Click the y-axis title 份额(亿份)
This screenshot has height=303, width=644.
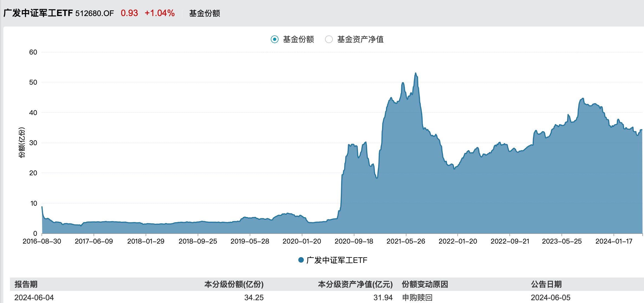22,143
